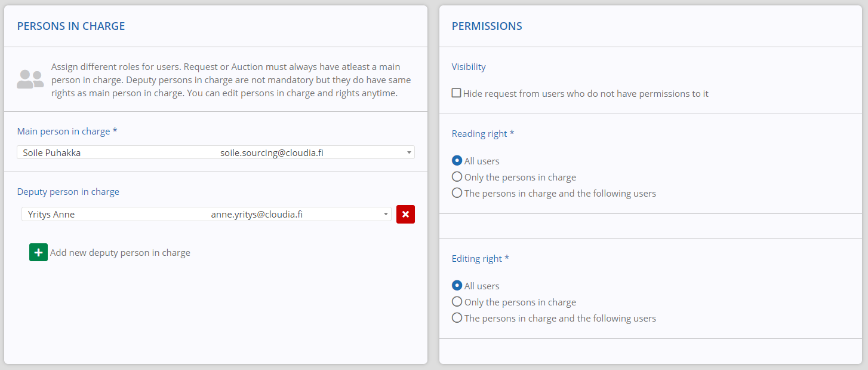The width and height of the screenshot is (868, 370).
Task: Click Add new deputy person in charge text
Action: pyautogui.click(x=120, y=252)
